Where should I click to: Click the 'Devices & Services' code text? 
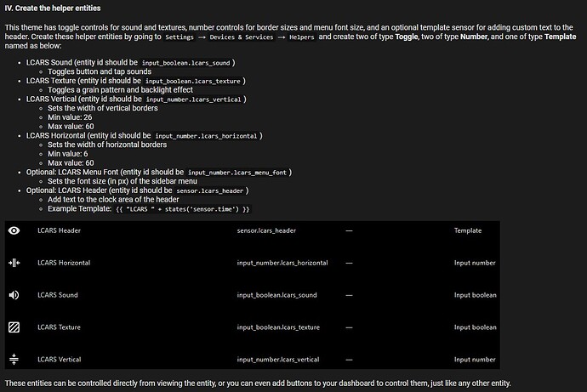(242, 37)
